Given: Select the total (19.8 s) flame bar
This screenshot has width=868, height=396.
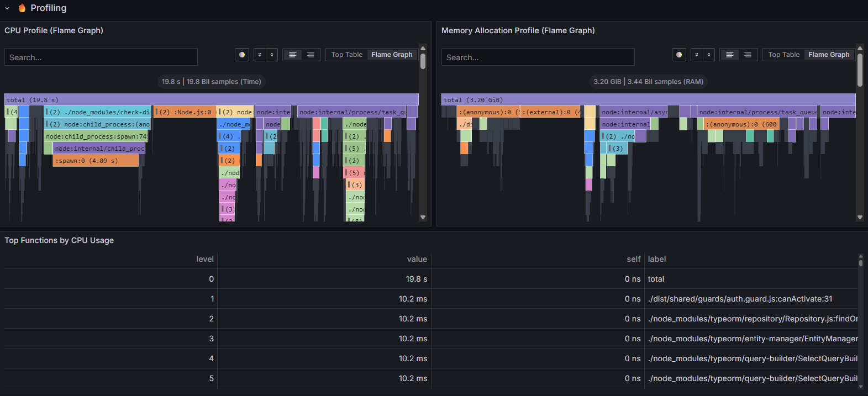Looking at the screenshot, I should pyautogui.click(x=212, y=100).
